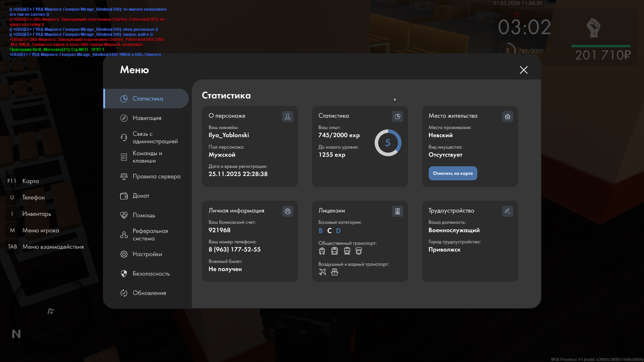
Task: Click the level 5 experience progress ring
Action: pos(388,143)
